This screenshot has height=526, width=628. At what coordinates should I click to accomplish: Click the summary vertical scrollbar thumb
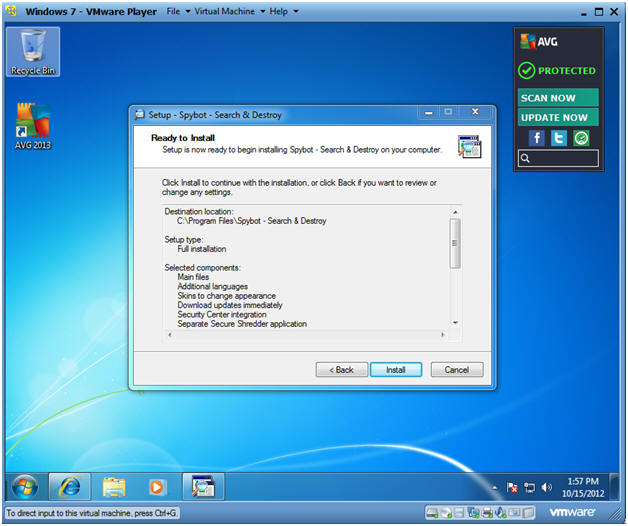coord(455,243)
